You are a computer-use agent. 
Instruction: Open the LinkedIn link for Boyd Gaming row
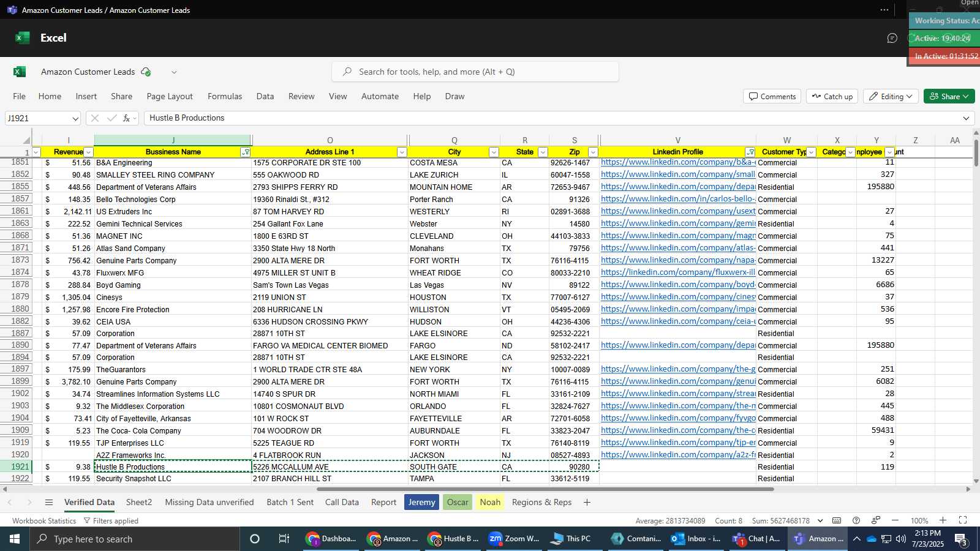coord(678,285)
